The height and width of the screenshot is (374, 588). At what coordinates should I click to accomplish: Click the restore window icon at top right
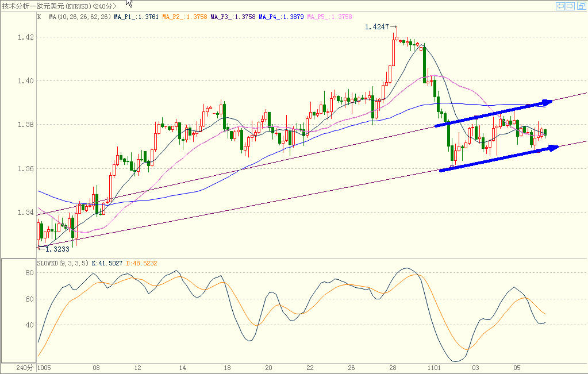tap(582, 6)
